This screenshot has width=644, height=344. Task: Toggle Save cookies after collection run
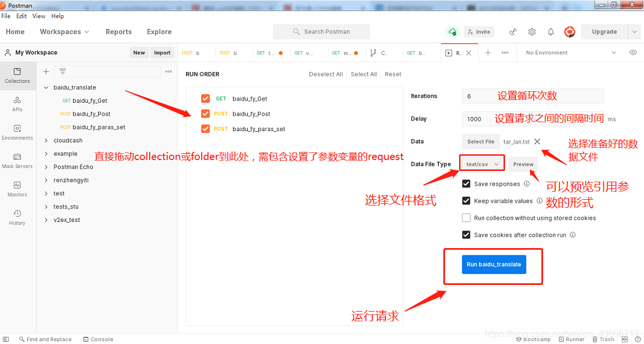tap(466, 235)
